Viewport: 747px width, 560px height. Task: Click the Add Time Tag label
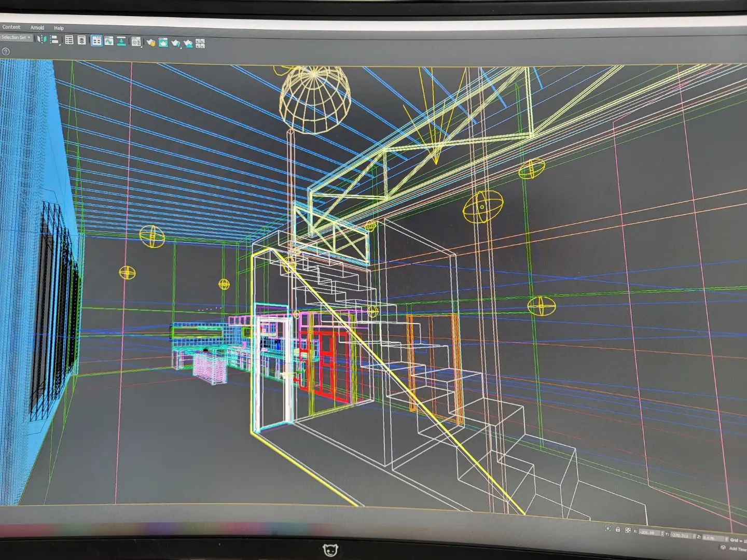tap(738, 549)
